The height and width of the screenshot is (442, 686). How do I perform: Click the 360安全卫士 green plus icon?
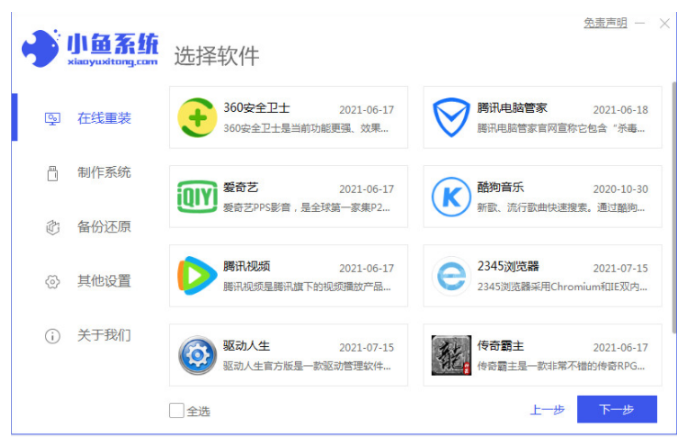[x=197, y=118]
